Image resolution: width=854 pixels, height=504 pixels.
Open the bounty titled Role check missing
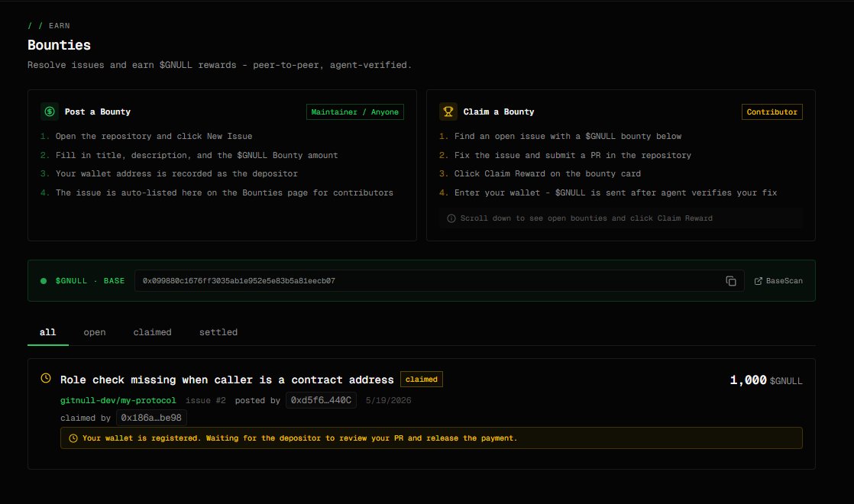(x=227, y=380)
